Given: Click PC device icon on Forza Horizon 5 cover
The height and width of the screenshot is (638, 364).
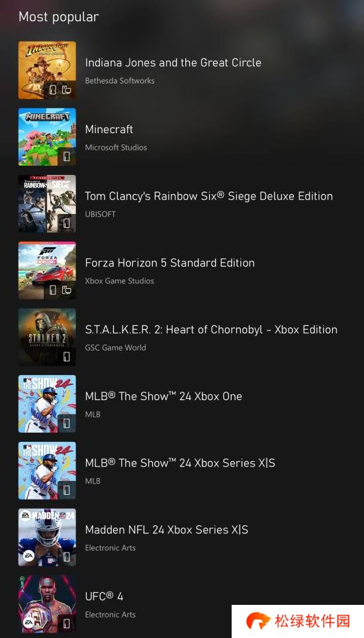Looking at the screenshot, I should (x=67, y=290).
